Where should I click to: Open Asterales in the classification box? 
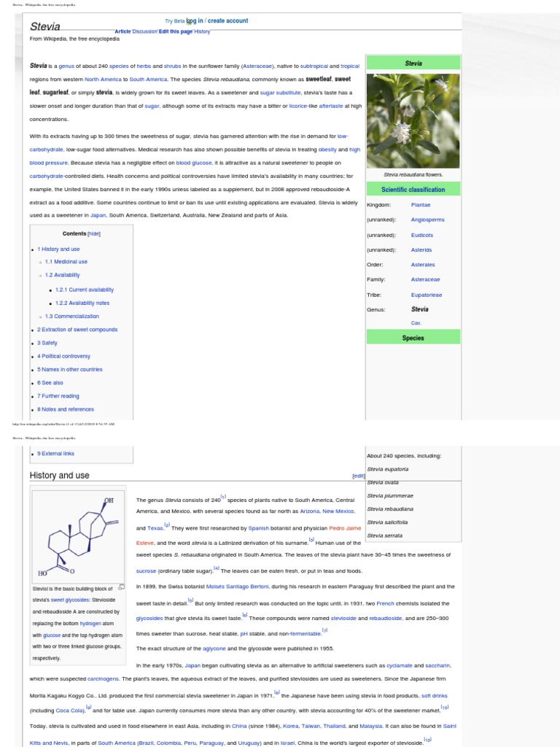[x=423, y=265]
